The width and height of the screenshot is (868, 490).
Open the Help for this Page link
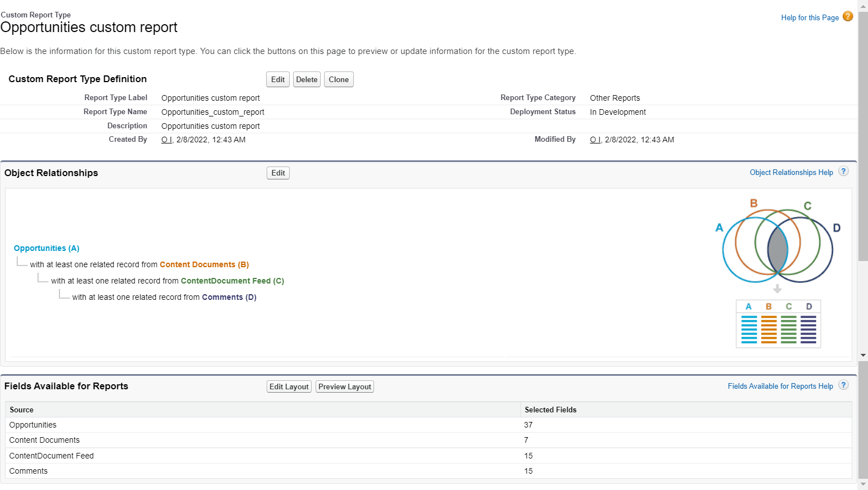pyautogui.click(x=809, y=17)
